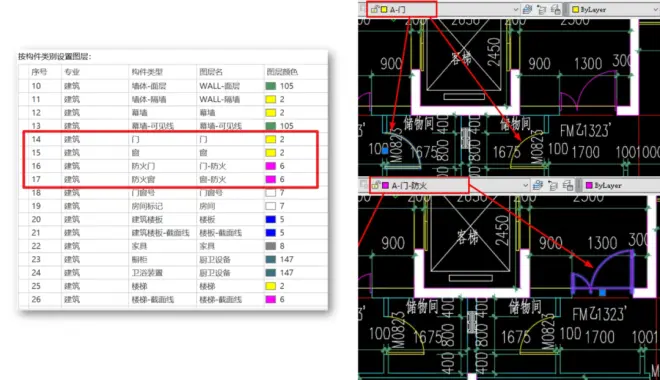Click yellow color swatch in row 14
Screen dimensions: 660x380
coord(271,139)
